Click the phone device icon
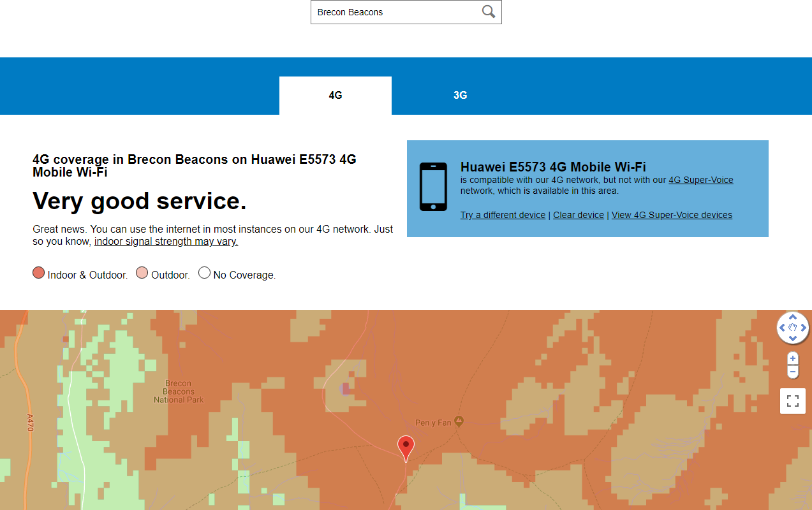812x510 pixels. coord(433,186)
